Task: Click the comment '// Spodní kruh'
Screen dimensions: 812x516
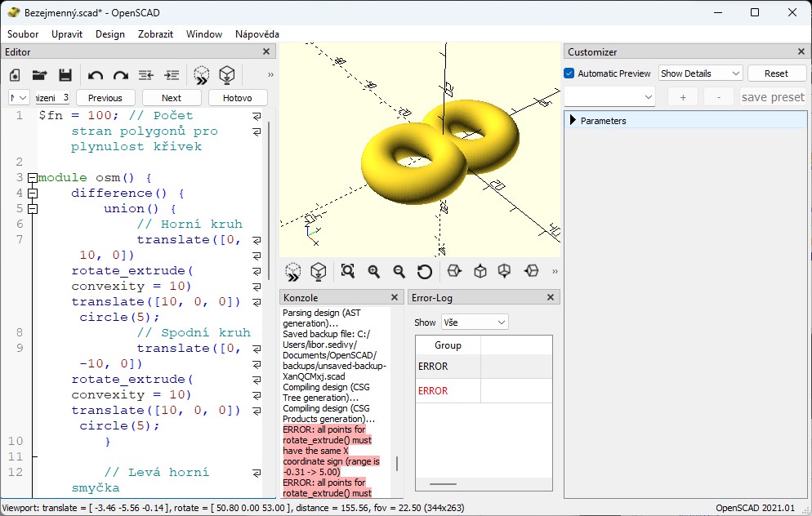Action: click(194, 333)
